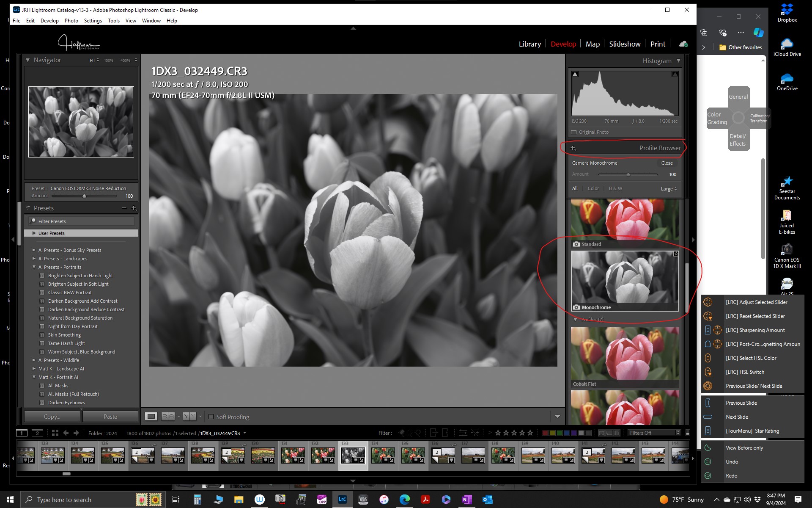Switch to the Library module
The width and height of the screenshot is (812, 508).
point(529,44)
